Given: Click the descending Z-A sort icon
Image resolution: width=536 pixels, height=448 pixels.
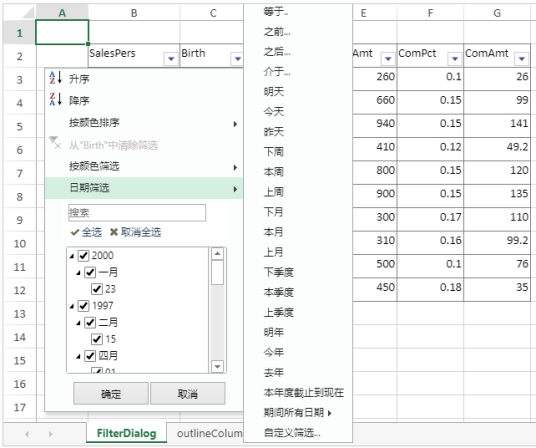Looking at the screenshot, I should tap(55, 99).
